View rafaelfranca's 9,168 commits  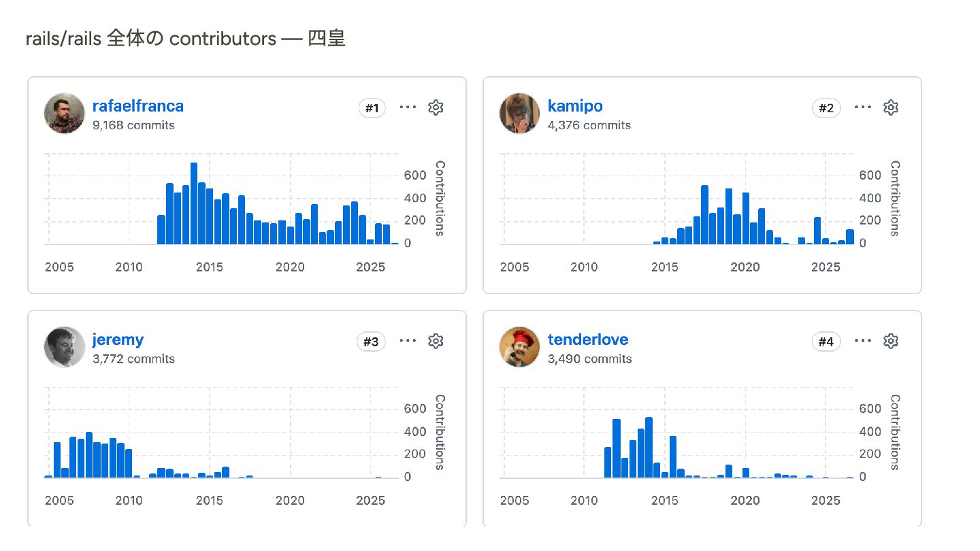tap(133, 125)
